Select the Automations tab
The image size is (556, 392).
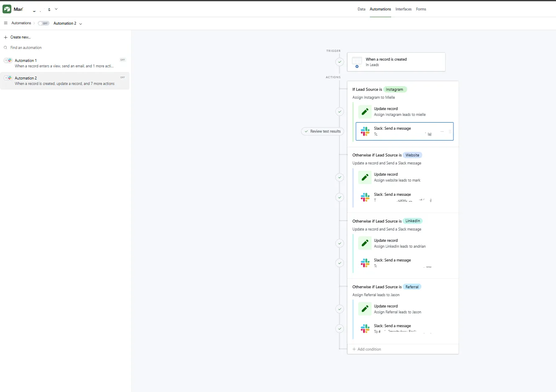[x=380, y=9]
